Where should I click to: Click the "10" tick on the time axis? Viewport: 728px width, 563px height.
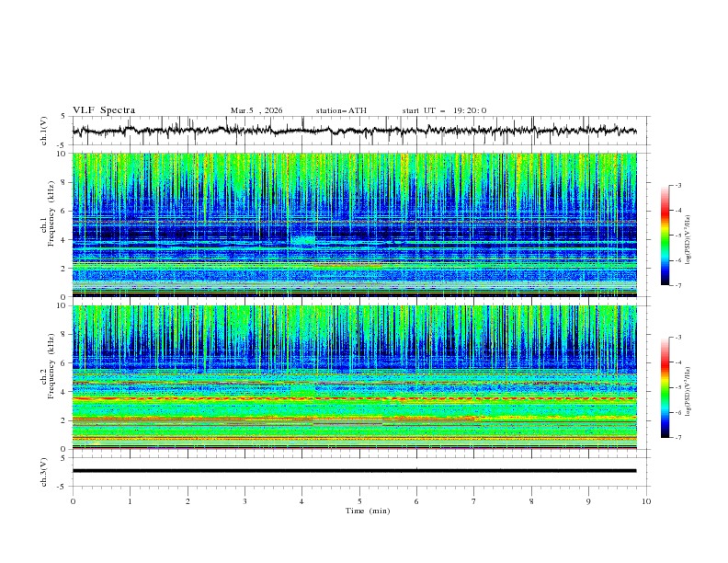coord(646,501)
